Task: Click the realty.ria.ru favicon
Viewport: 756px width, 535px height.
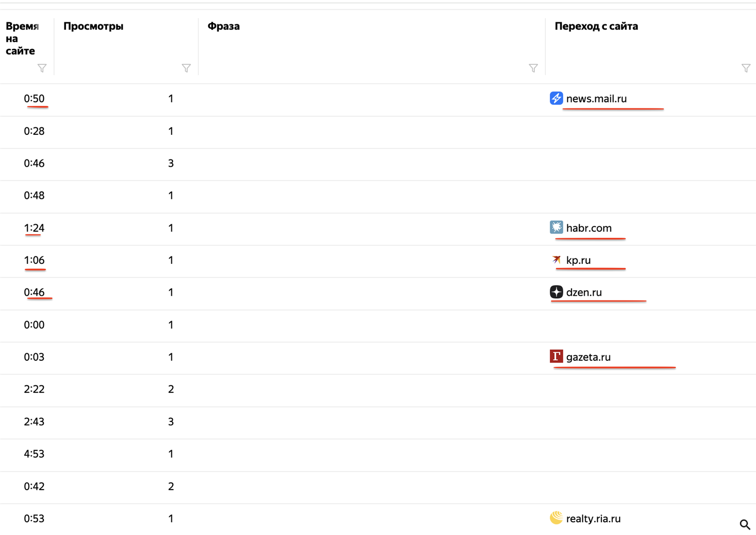Action: [556, 518]
